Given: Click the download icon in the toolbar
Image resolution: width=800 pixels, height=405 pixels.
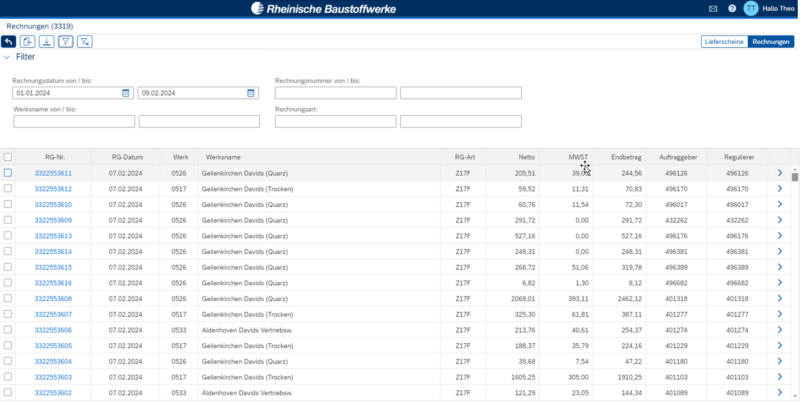Looking at the screenshot, I should point(46,41).
